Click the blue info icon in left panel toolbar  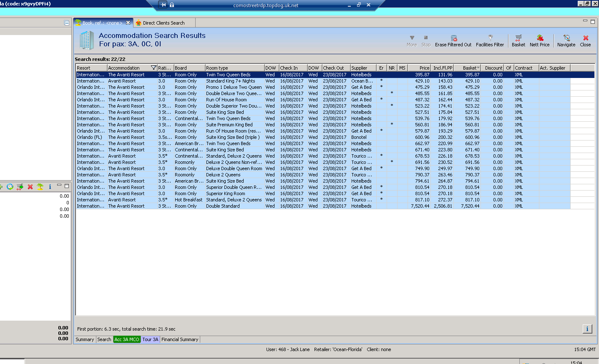pyautogui.click(x=50, y=187)
